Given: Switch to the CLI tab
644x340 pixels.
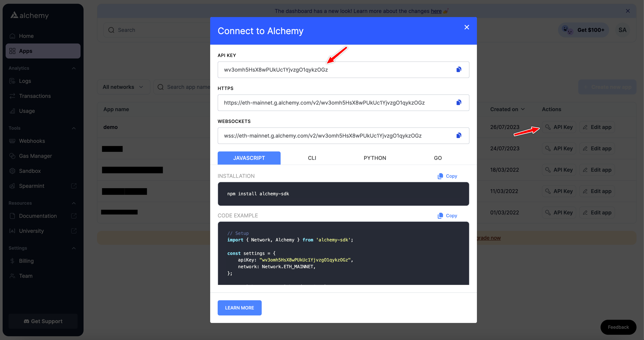Looking at the screenshot, I should coord(312,158).
